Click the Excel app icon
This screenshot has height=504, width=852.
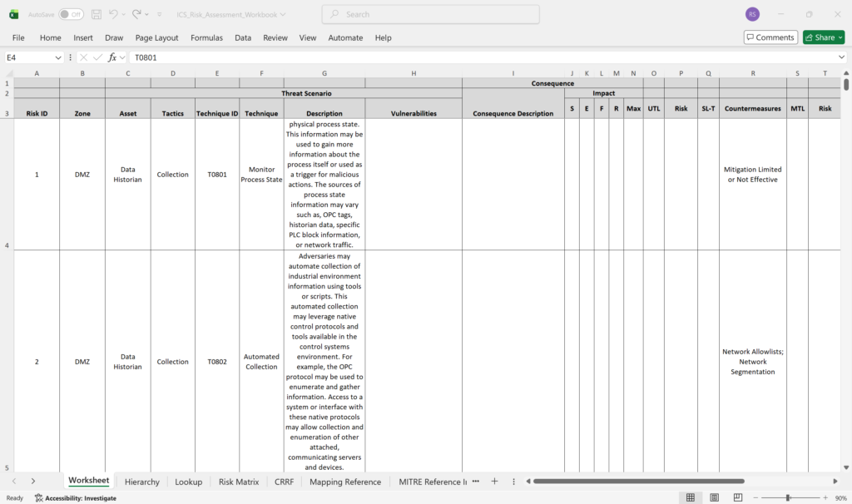click(13, 15)
